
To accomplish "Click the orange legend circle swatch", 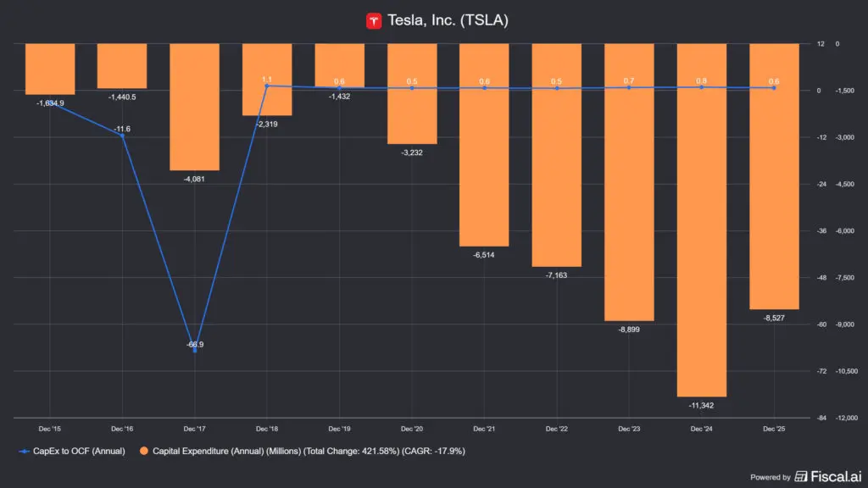I will click(x=144, y=451).
